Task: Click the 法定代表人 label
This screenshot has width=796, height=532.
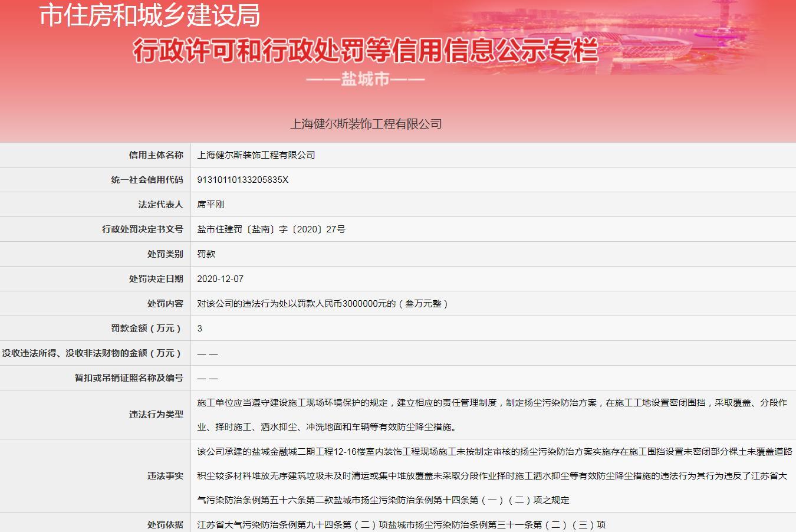Action: 161,204
